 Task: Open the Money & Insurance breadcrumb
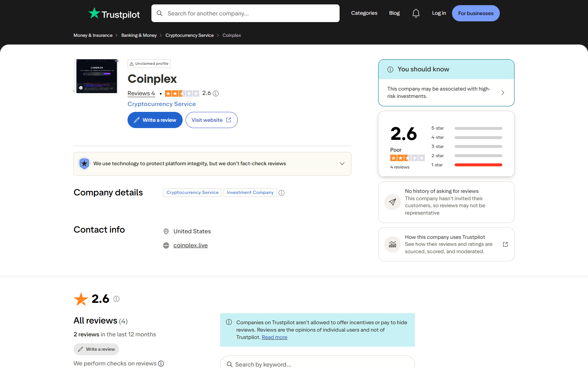point(93,35)
